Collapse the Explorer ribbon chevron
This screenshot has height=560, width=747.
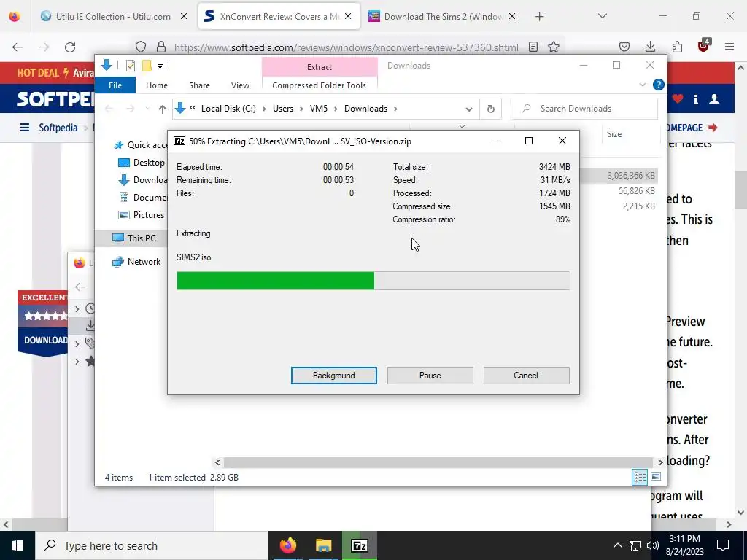(642, 85)
